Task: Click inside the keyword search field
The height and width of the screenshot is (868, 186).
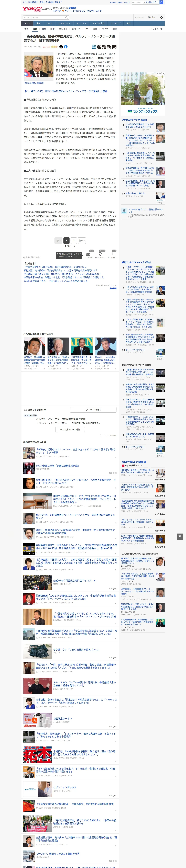Action: tap(44, 17)
